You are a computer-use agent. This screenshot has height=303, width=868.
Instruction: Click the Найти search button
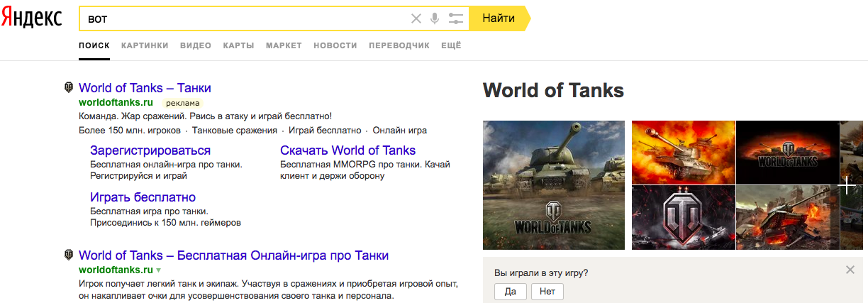coord(499,18)
